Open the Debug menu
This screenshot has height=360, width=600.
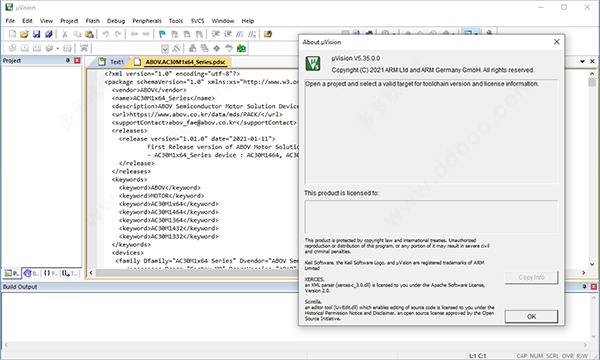(116, 21)
